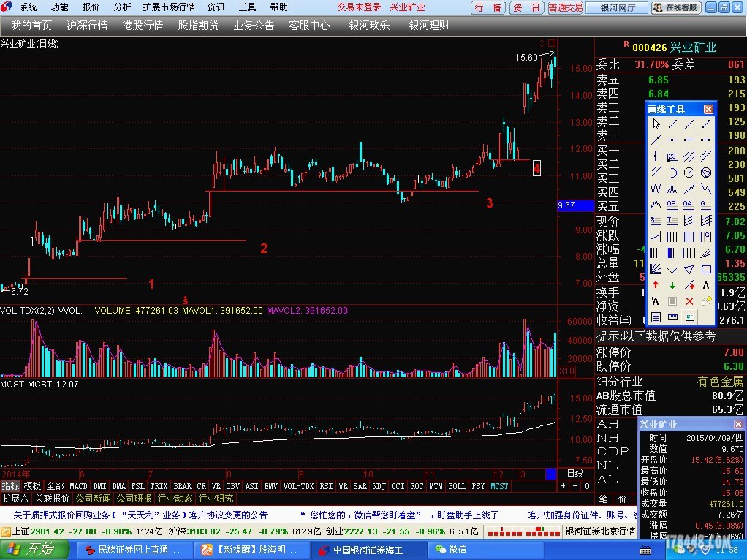Open 股指期货 navigation item

[198, 26]
